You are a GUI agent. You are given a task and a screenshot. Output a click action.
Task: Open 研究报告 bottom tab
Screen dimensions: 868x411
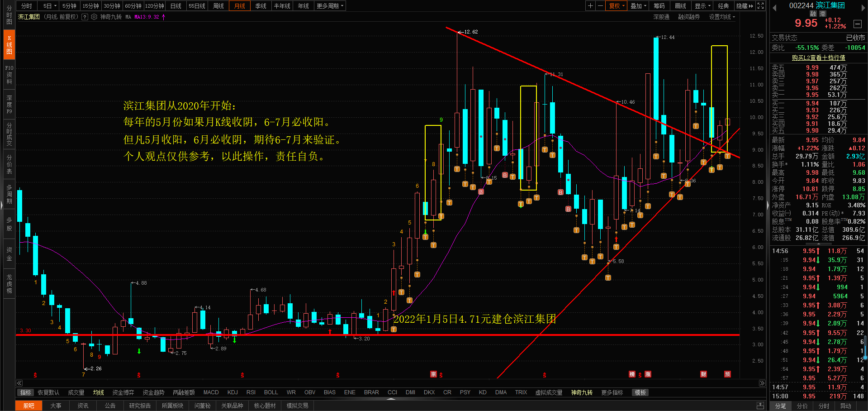click(140, 406)
